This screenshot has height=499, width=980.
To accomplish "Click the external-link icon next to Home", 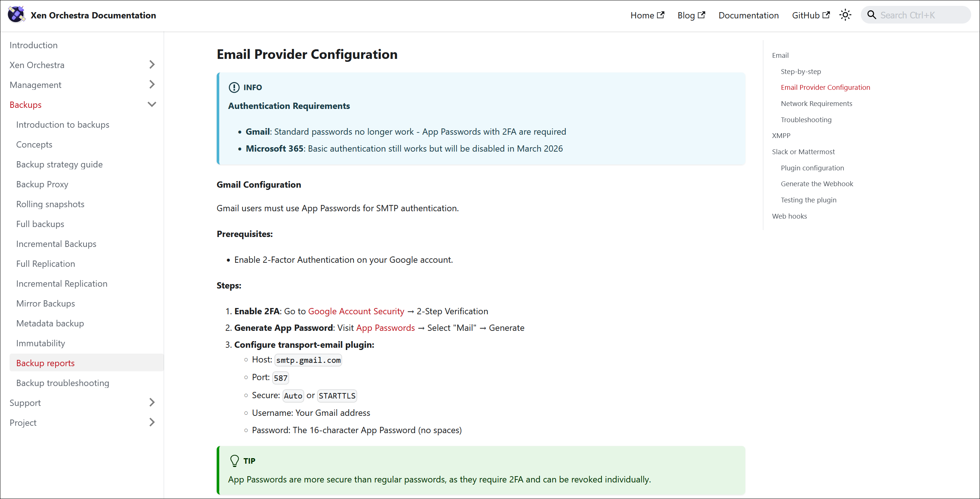I will pyautogui.click(x=661, y=15).
